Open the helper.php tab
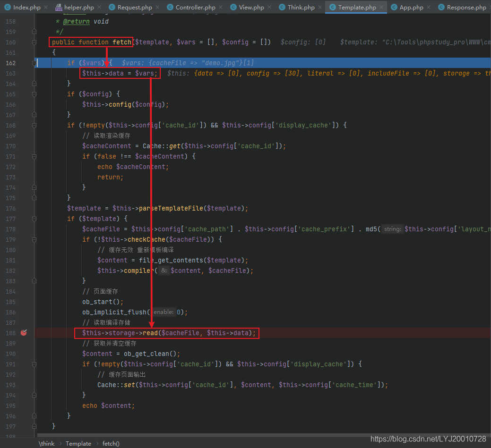The height and width of the screenshot is (448, 491). (78, 7)
